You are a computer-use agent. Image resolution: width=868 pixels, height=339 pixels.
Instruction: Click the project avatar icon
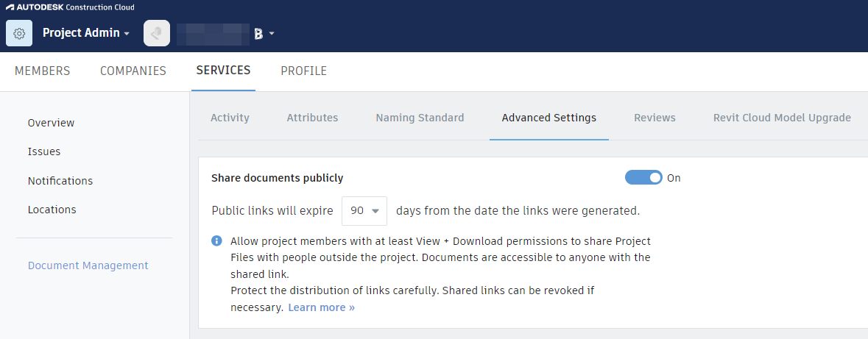[x=157, y=33]
